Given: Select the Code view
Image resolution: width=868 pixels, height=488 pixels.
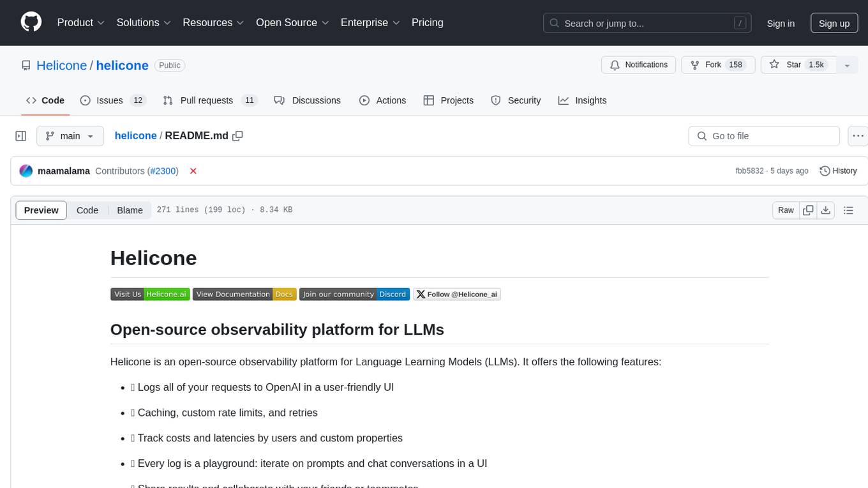Looking at the screenshot, I should coord(87,210).
